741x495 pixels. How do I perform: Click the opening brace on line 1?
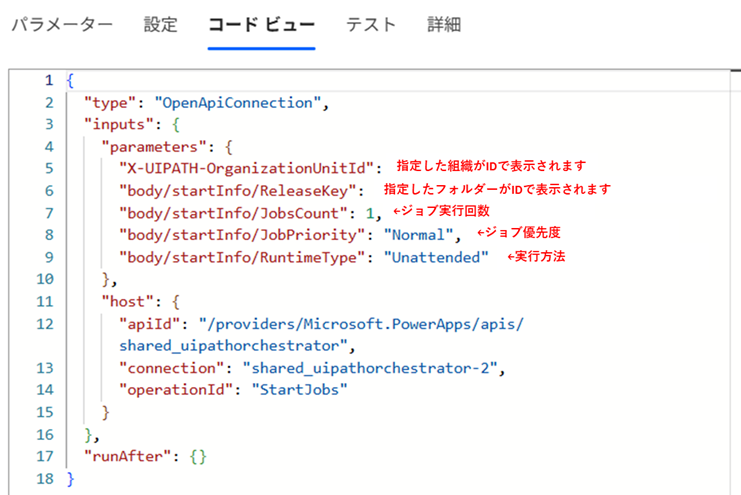70,80
